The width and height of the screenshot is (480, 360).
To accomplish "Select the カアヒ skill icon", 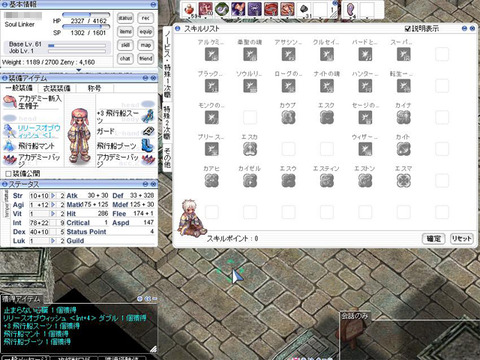I will coord(212,181).
